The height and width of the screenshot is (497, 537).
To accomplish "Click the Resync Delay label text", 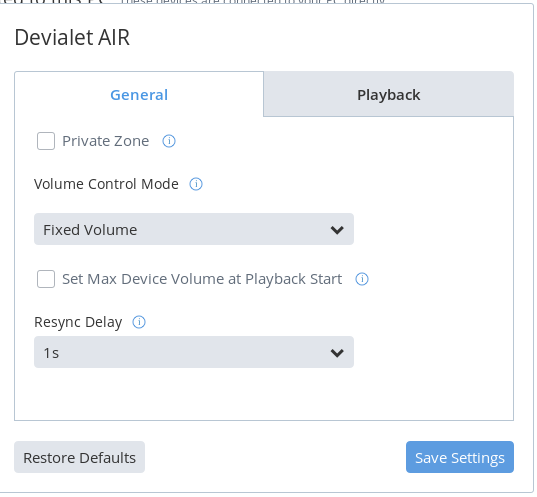I will 78,322.
